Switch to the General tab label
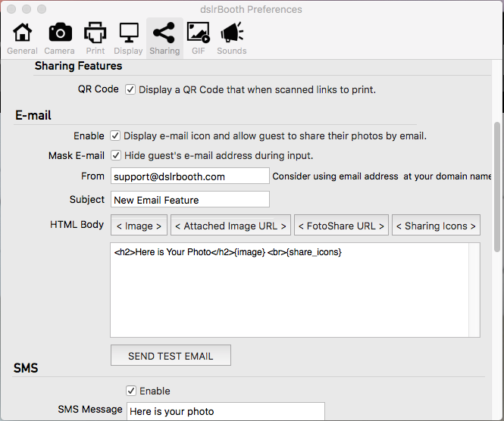The height and width of the screenshot is (421, 504). coord(22,51)
